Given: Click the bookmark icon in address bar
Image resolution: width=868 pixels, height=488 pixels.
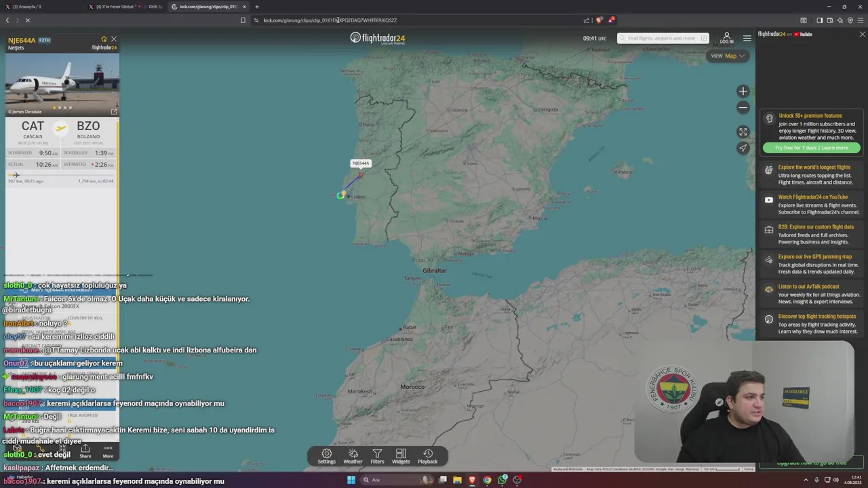Looking at the screenshot, I should tap(243, 20).
